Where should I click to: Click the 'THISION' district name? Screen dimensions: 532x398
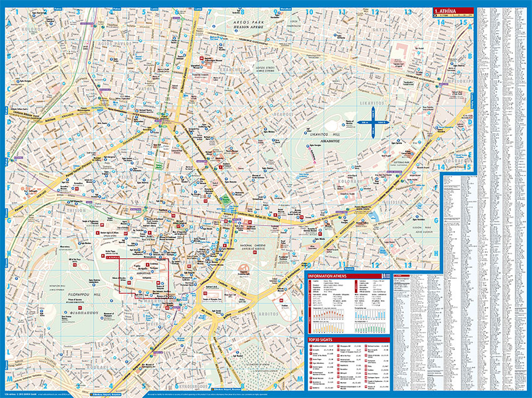click(x=76, y=210)
